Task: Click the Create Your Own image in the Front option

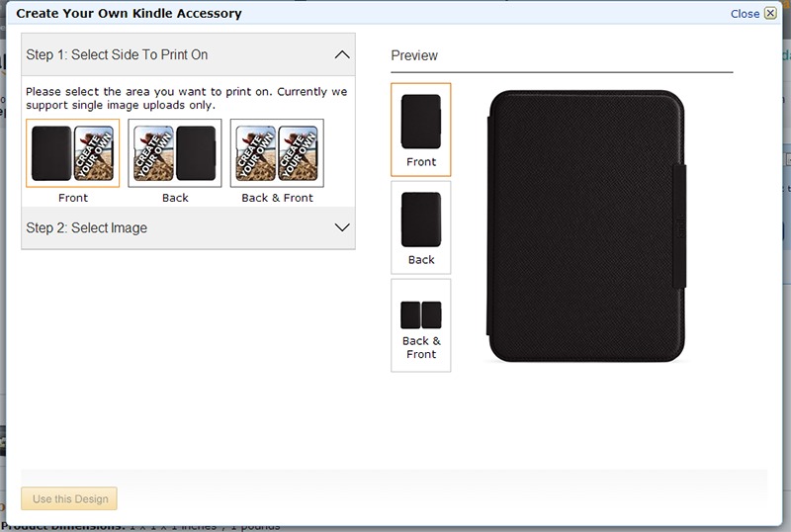Action: click(x=94, y=153)
